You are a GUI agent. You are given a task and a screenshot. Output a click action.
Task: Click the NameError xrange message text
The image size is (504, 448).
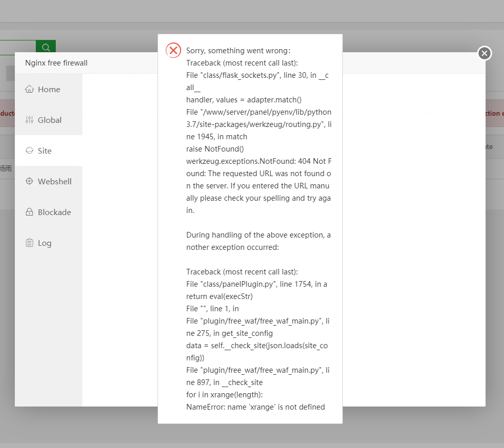click(255, 407)
